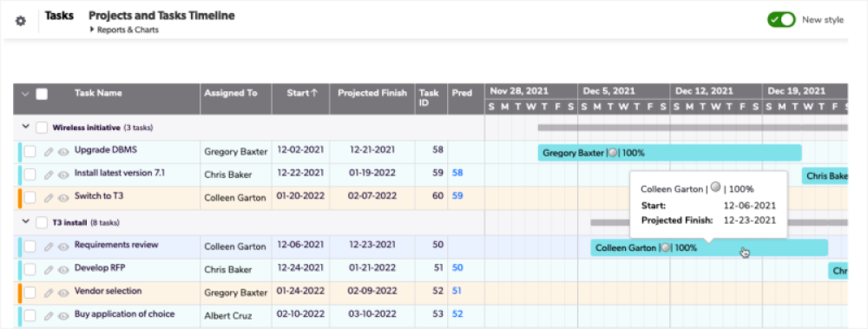Open predecessor link 50

457,267
